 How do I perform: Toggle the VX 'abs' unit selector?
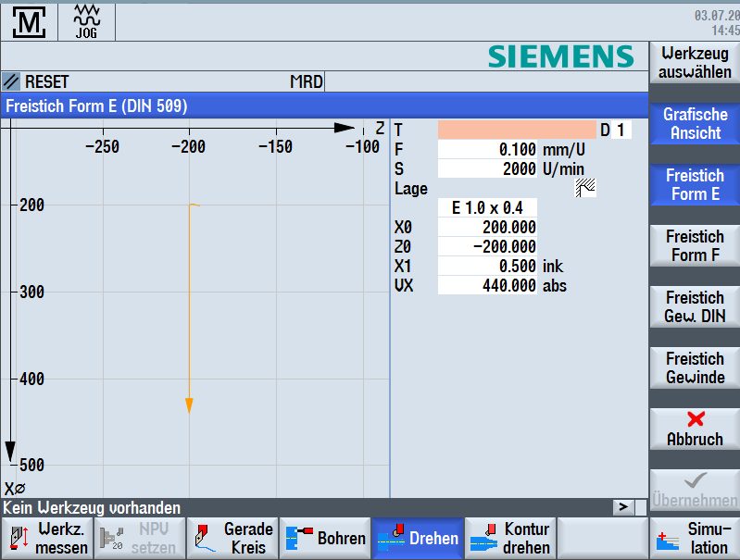[555, 285]
